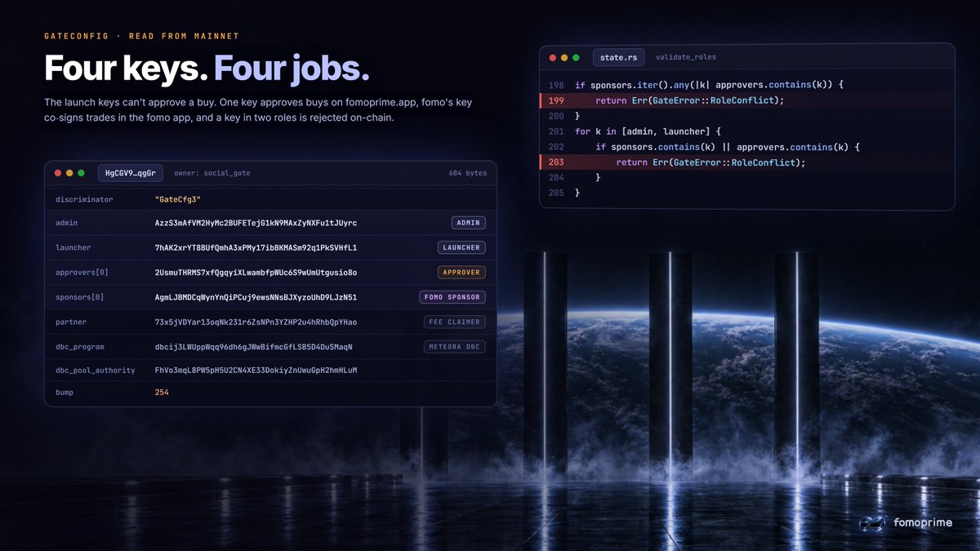
Task: Select the dbc_program key starting dbcij3LWUpp
Action: 253,347
